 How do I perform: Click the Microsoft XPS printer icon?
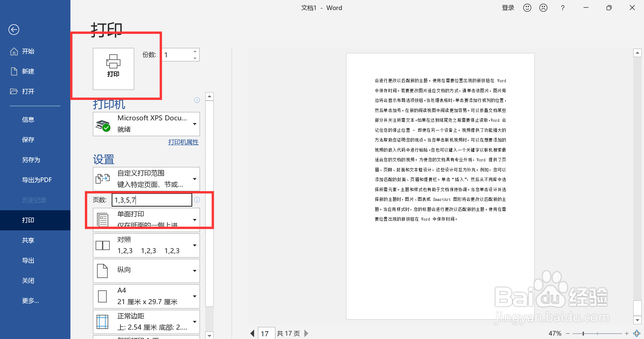(103, 124)
